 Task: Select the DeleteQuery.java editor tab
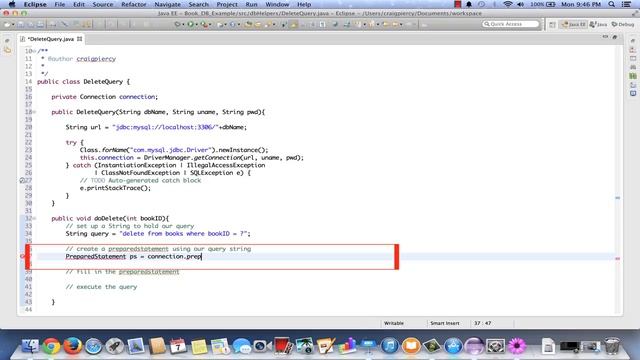pos(51,39)
